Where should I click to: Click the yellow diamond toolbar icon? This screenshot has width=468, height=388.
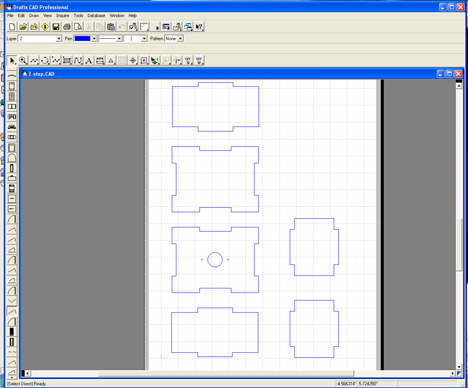pyautogui.click(x=45, y=27)
